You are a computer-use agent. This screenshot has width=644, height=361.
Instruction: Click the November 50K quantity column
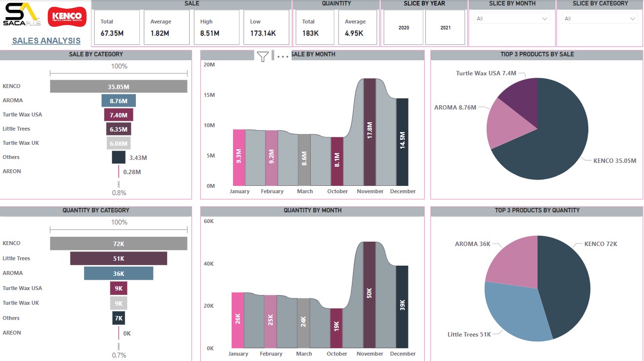pos(369,295)
